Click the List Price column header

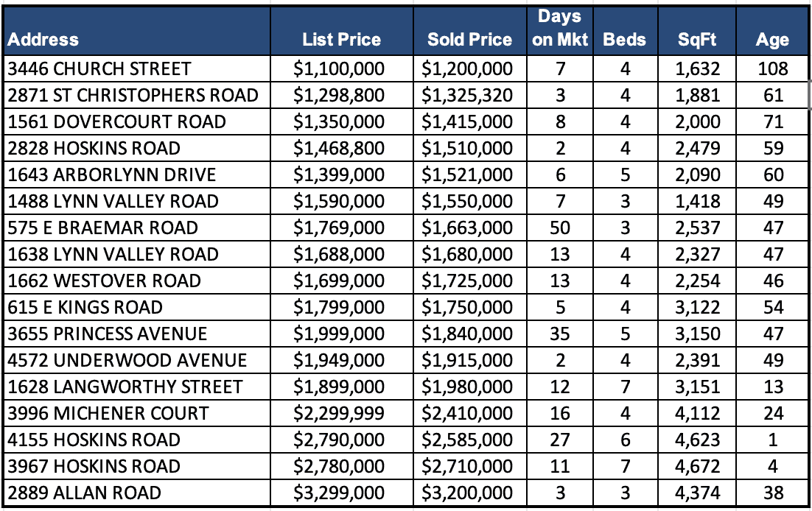[341, 40]
